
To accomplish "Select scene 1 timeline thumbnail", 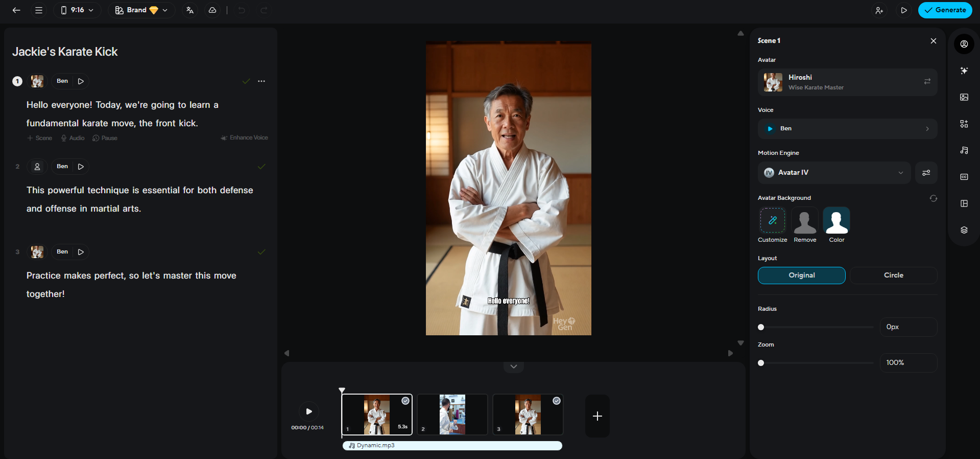I will tap(377, 415).
